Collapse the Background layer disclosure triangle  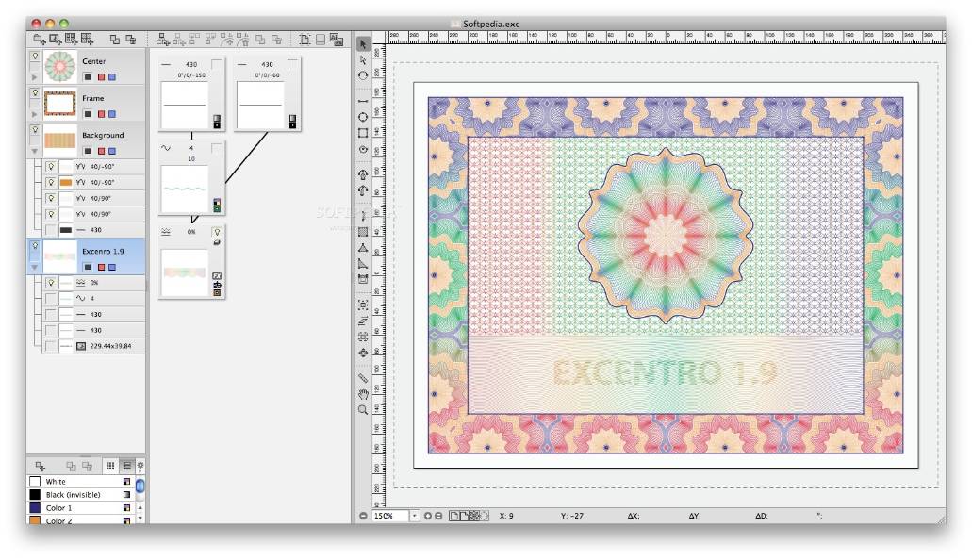(35, 151)
